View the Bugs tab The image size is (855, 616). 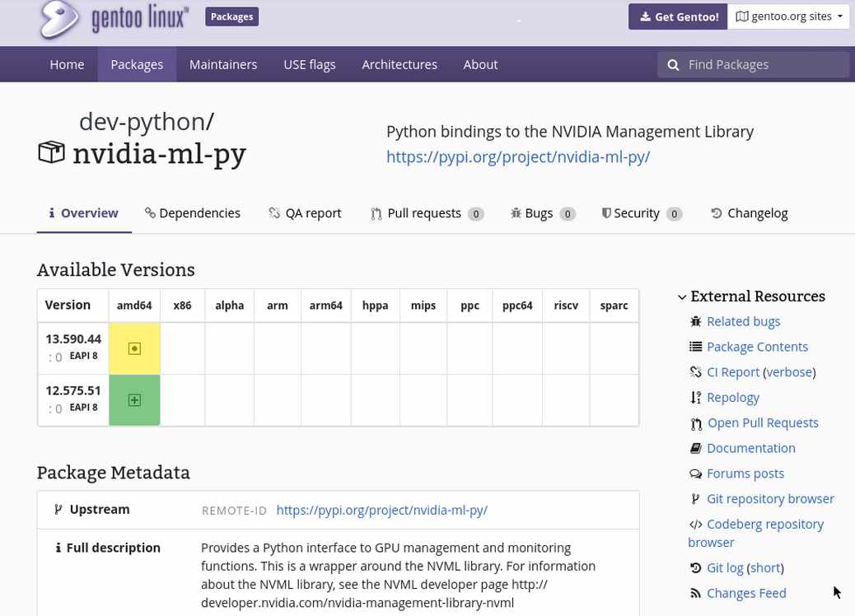point(543,213)
